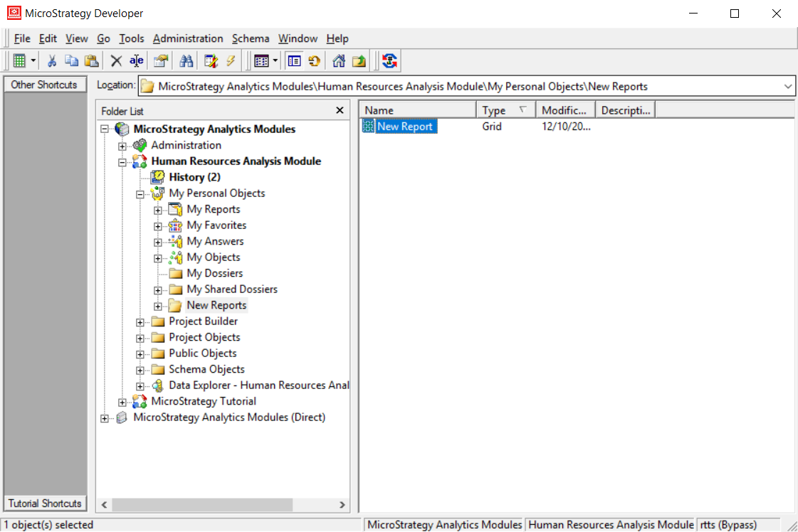Collapse MicroStrategy Analytics Modules root node
This screenshot has width=798, height=532.
coord(105,129)
